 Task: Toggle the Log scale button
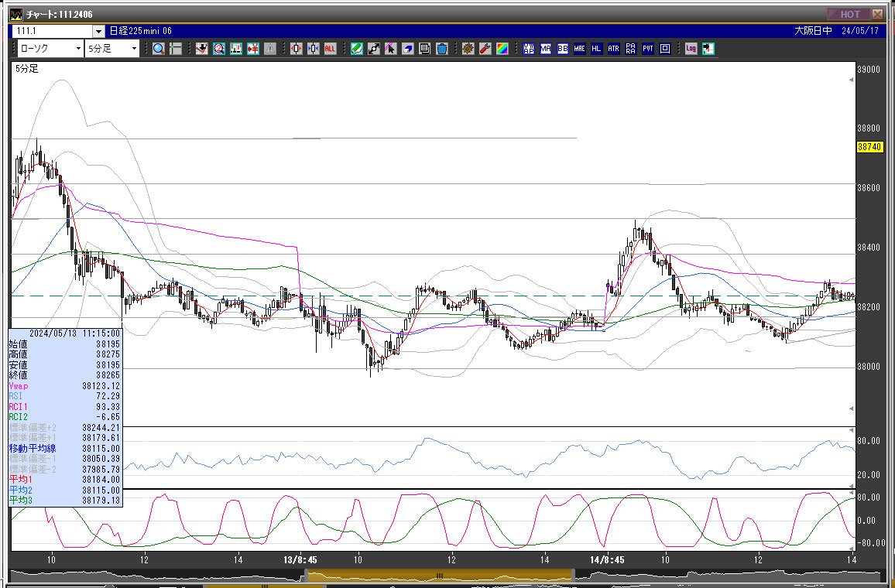tap(691, 49)
